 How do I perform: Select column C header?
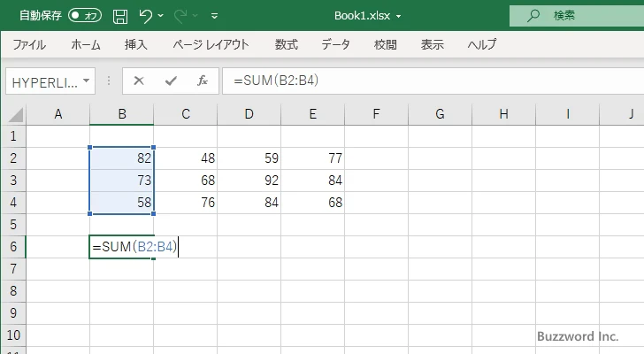(186, 114)
